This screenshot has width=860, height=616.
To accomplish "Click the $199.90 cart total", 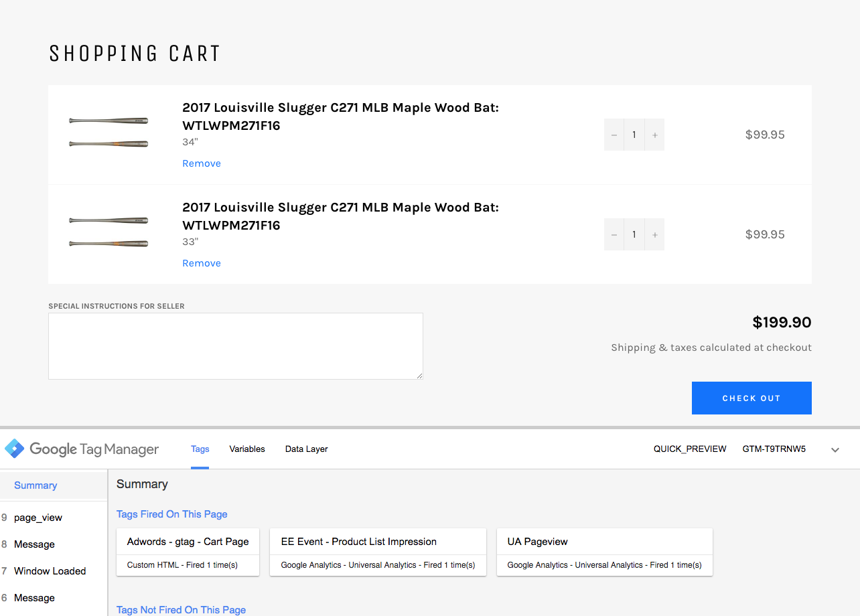I will coord(782,323).
